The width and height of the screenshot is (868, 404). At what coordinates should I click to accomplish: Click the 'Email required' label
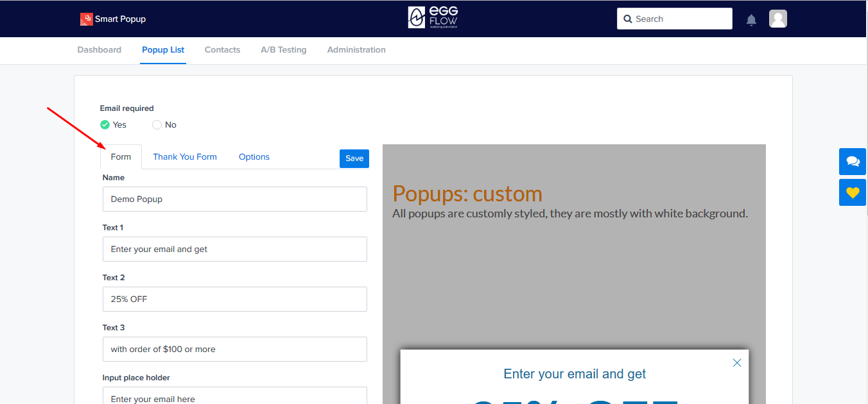(x=127, y=108)
